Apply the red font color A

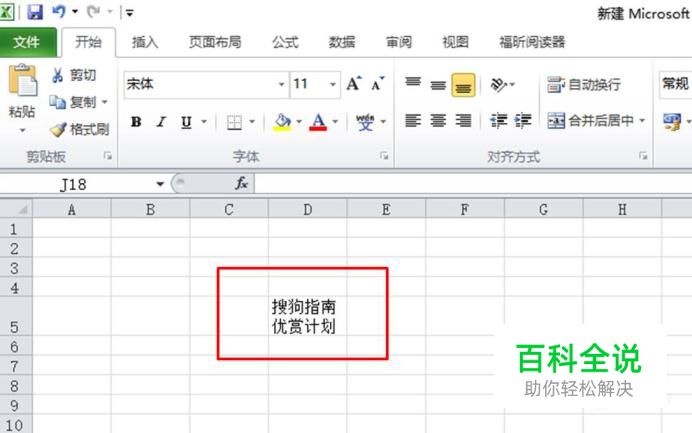(318, 122)
